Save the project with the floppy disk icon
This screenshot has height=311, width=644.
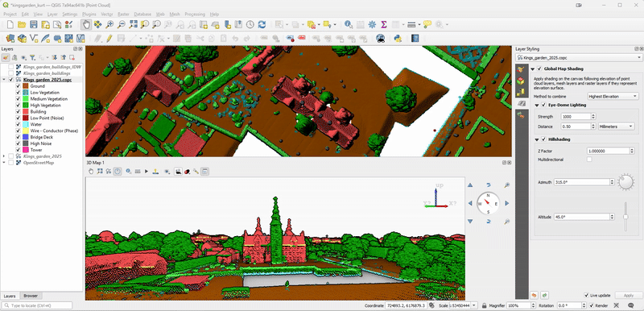tap(34, 25)
